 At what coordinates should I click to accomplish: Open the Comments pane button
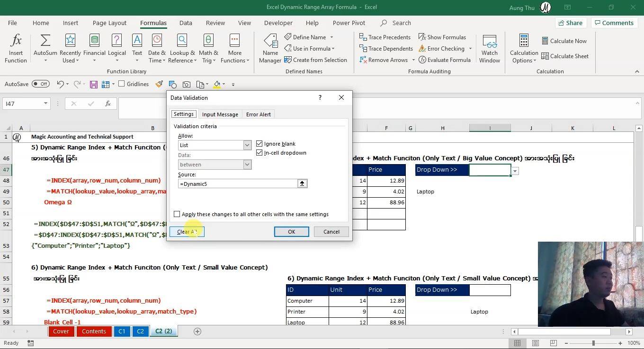tap(614, 23)
